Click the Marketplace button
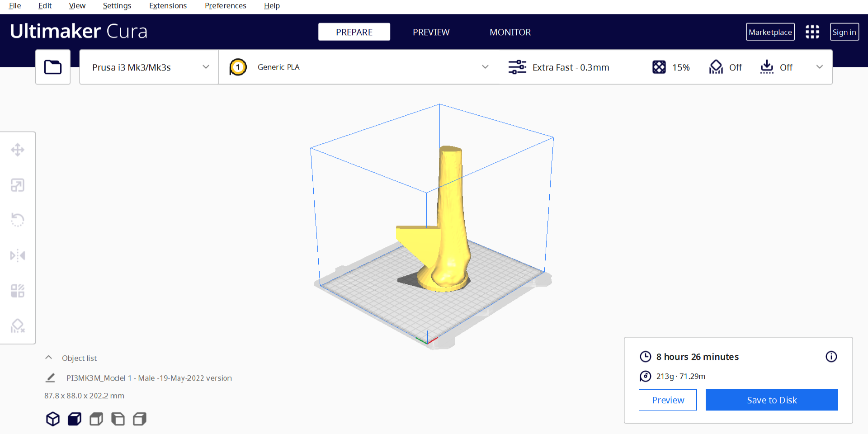This screenshot has height=434, width=868. [x=770, y=32]
